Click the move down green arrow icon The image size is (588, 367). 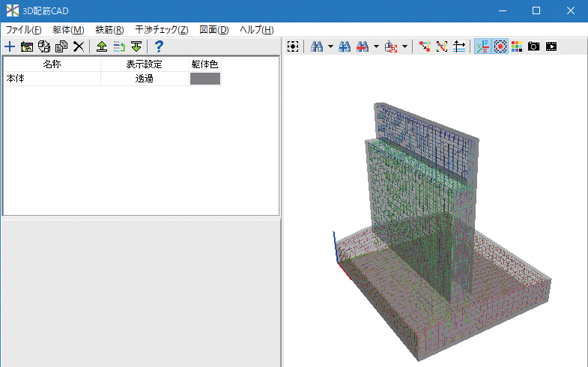click(x=136, y=46)
